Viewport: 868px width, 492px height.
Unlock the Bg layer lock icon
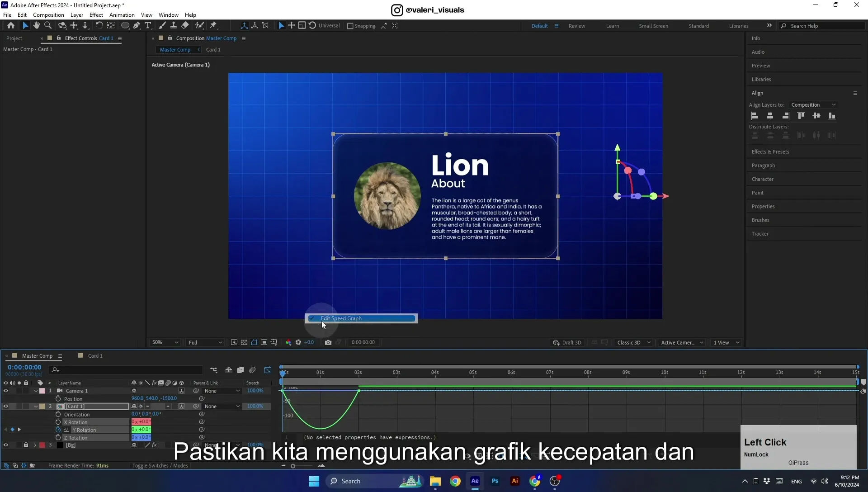tap(26, 445)
